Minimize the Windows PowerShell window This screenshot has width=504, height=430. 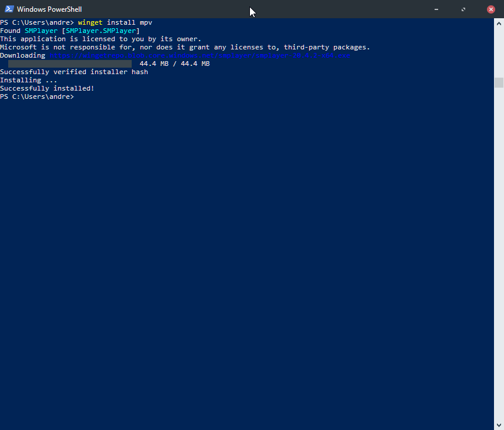click(436, 9)
